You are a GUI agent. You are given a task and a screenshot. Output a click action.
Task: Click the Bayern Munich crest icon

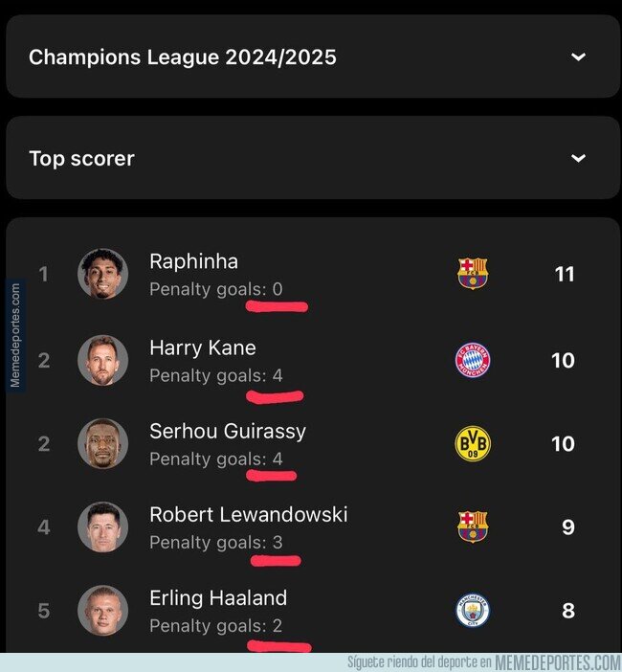[473, 360]
